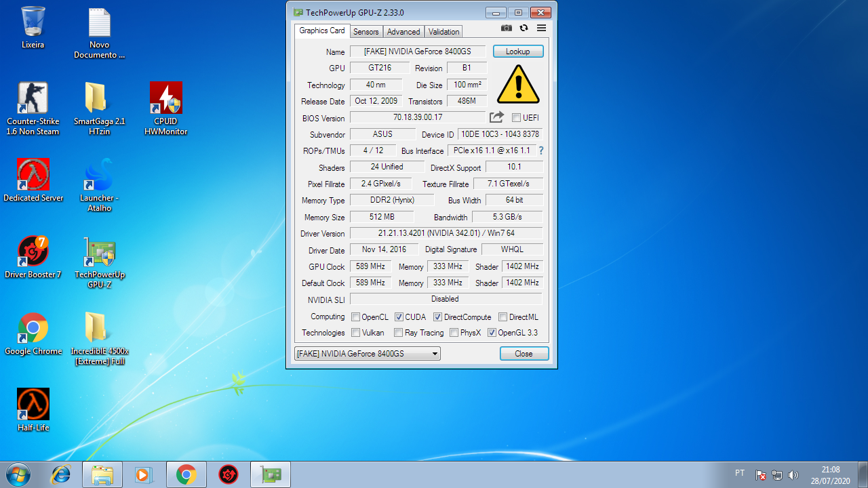Image resolution: width=868 pixels, height=488 pixels.
Task: Toggle the Vulkan checkbox
Action: pos(355,333)
